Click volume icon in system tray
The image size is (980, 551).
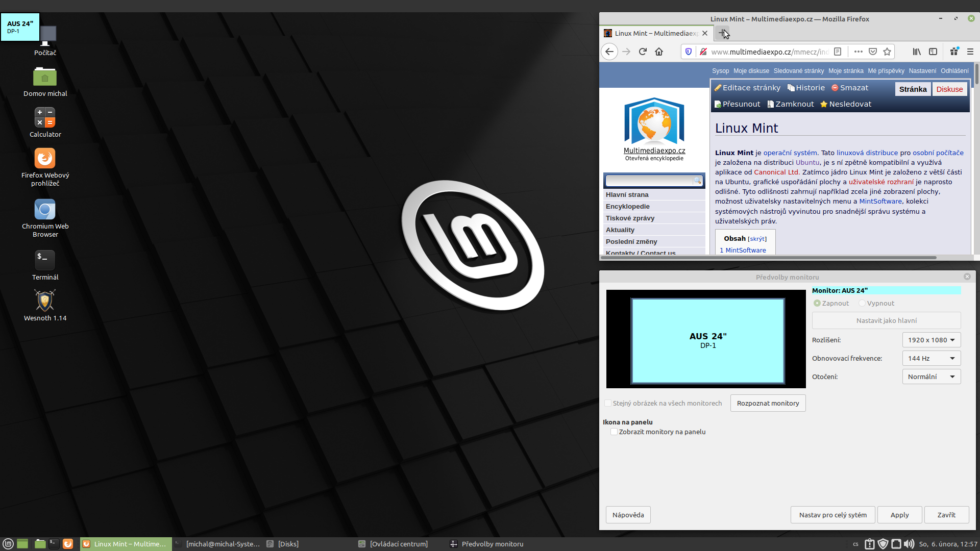click(909, 544)
